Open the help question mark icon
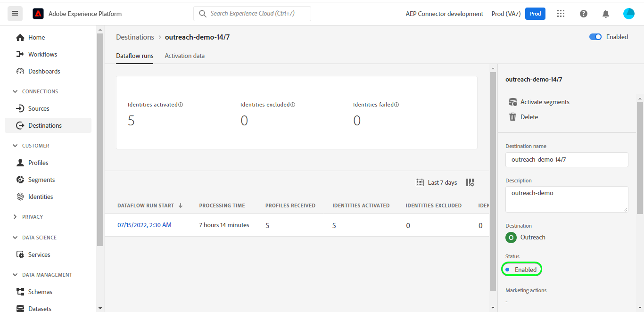The image size is (644, 312). click(584, 14)
